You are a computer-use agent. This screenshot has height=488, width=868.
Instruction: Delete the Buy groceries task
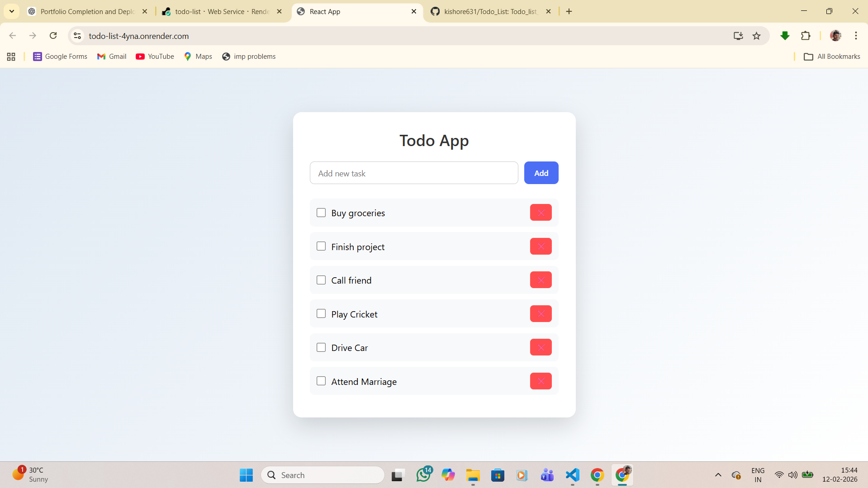(x=541, y=213)
